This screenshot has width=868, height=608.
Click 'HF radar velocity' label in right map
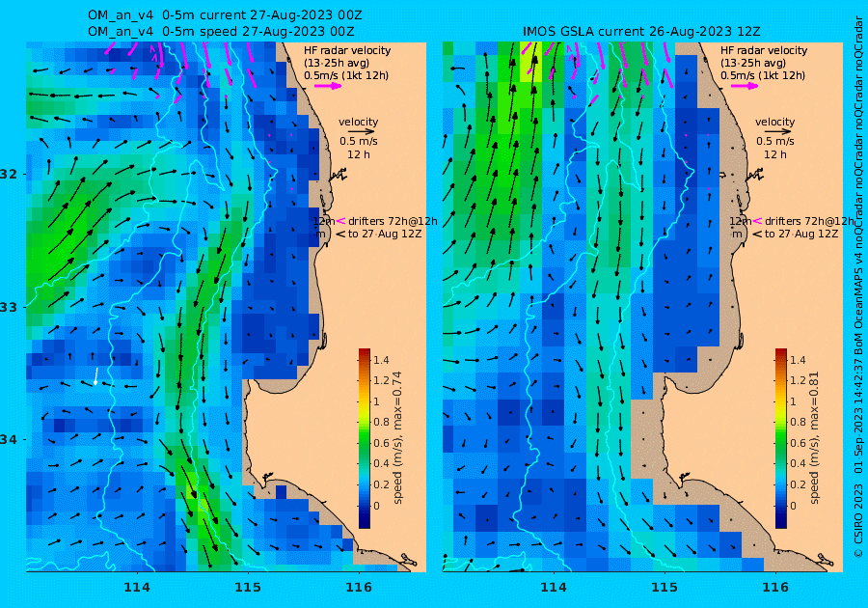click(764, 50)
